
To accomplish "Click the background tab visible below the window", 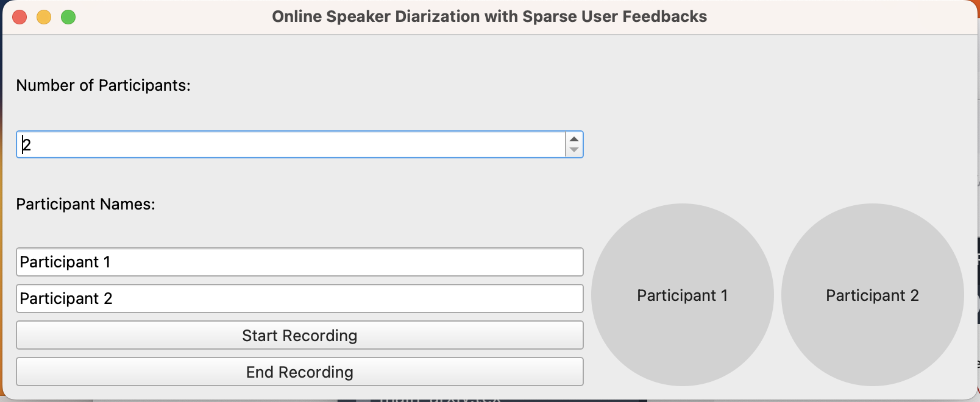I will point(439,400).
